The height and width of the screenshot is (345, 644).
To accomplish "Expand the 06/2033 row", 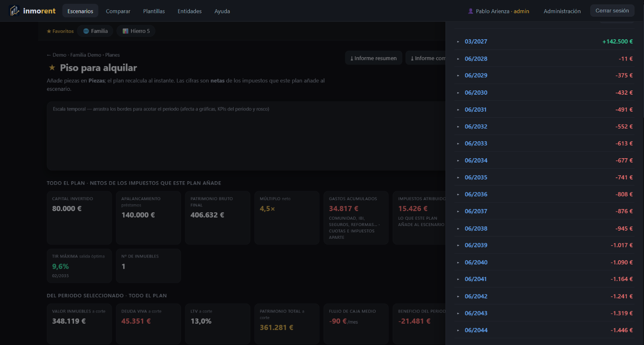I will click(x=544, y=143).
